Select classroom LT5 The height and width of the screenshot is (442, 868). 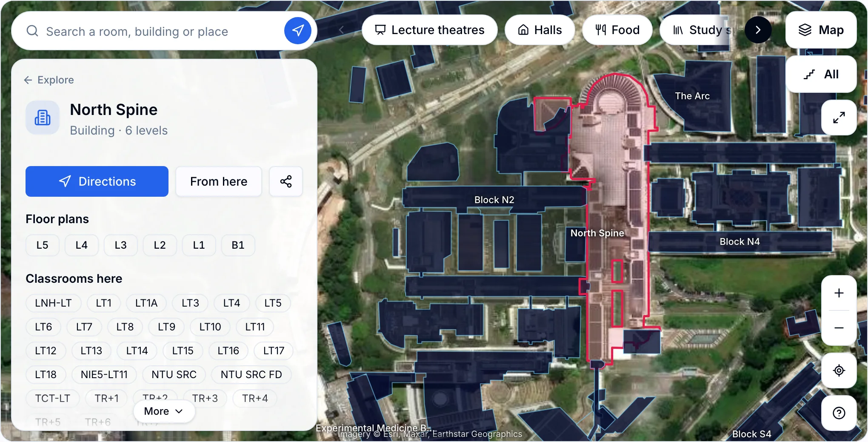coord(273,303)
